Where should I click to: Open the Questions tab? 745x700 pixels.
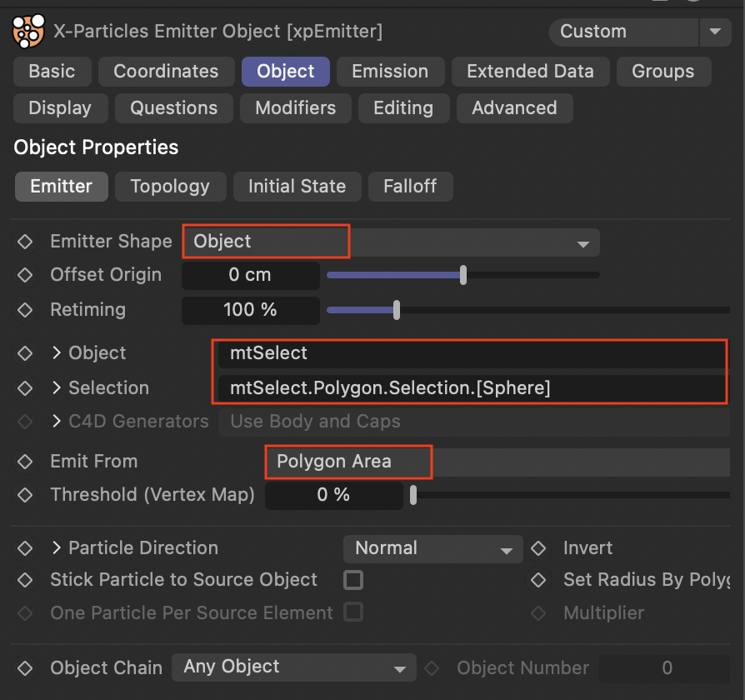[174, 107]
